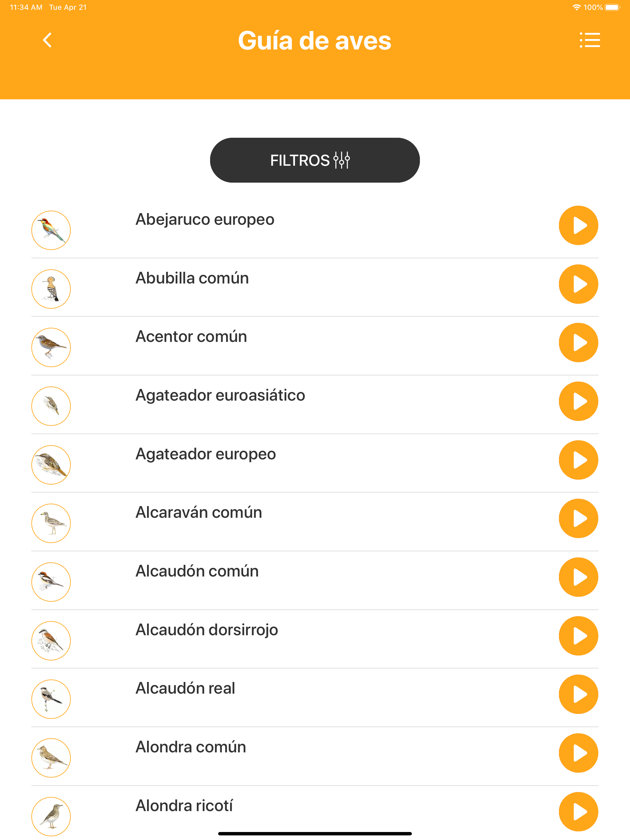Image resolution: width=630 pixels, height=840 pixels.
Task: Play the Acentor común sound
Action: [x=578, y=343]
